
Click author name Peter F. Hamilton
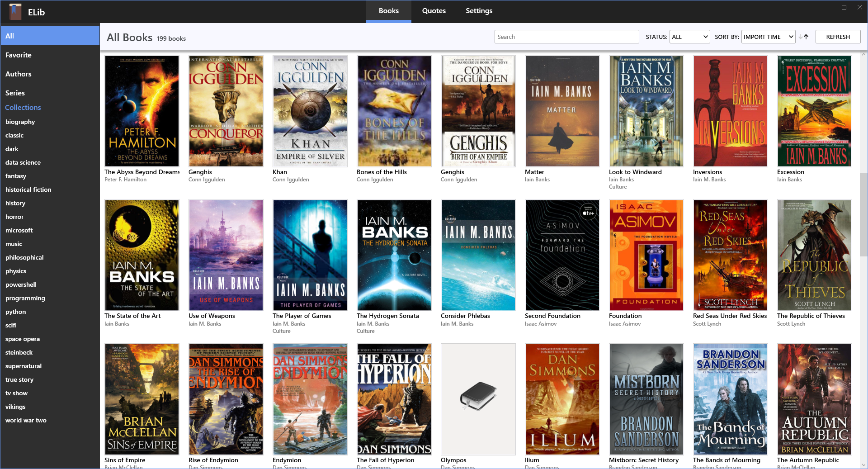(x=125, y=180)
